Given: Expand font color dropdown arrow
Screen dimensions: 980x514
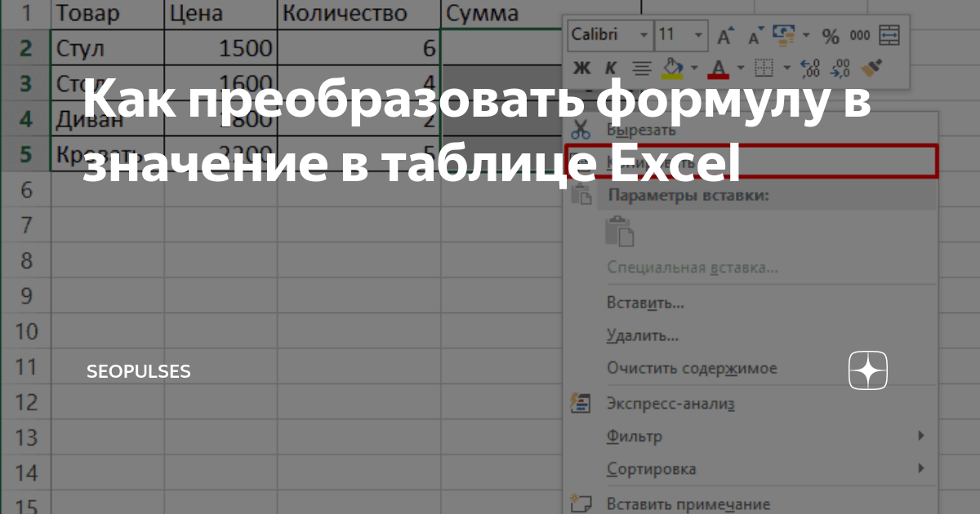Looking at the screenshot, I should [740, 68].
